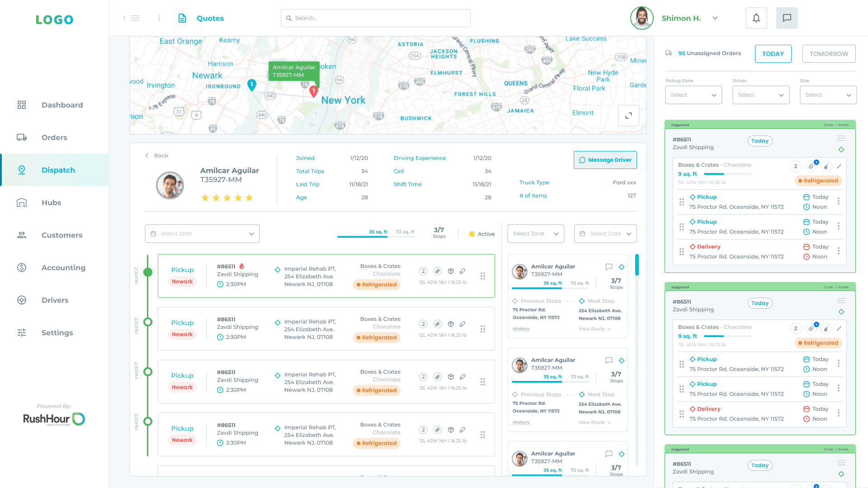
Task: Expand the map to fullscreen
Action: coord(628,116)
